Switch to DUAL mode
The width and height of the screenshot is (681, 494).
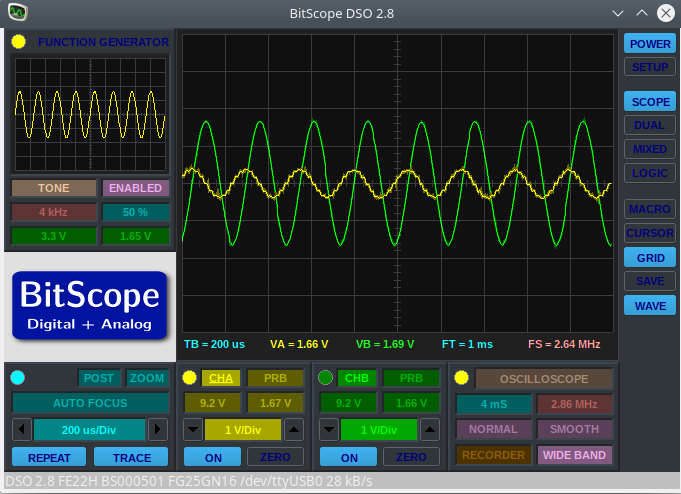pos(650,126)
